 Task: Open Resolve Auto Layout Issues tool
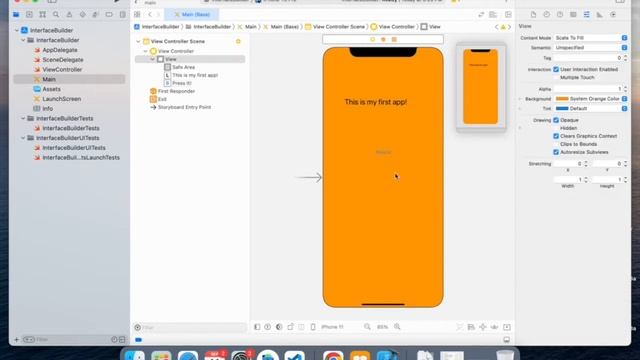click(494, 327)
